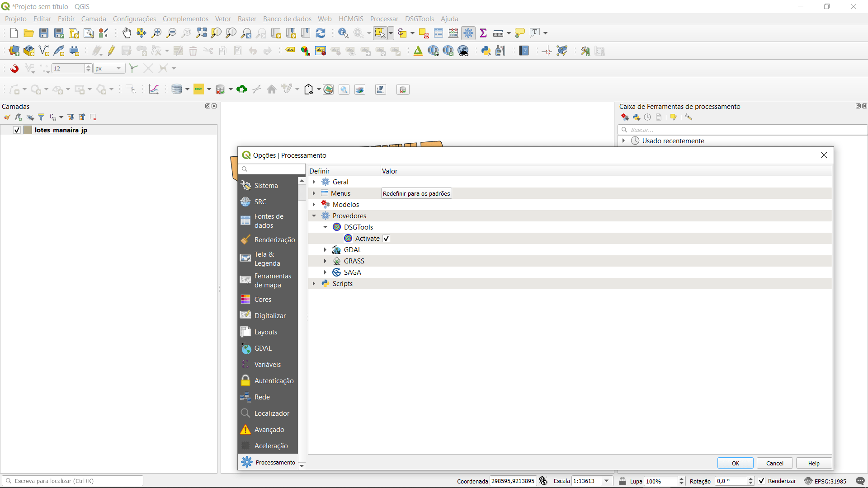Expand the GDAL provider node
The image size is (868, 488).
(x=325, y=250)
